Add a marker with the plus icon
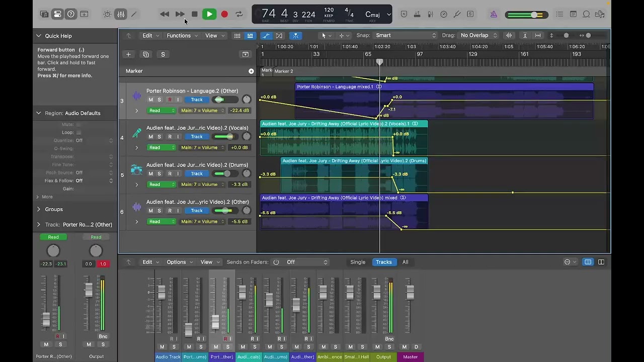644x362 pixels. tap(251, 71)
